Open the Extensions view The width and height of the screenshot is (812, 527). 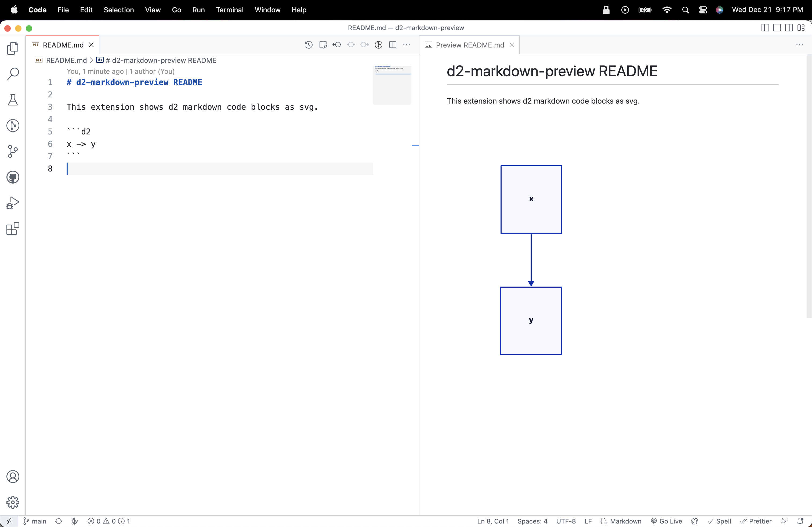[13, 229]
